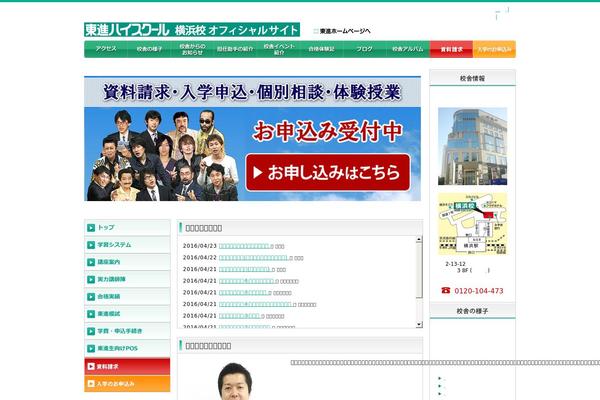
Task: Click the news list scrollbar thumb
Action: 419,270
